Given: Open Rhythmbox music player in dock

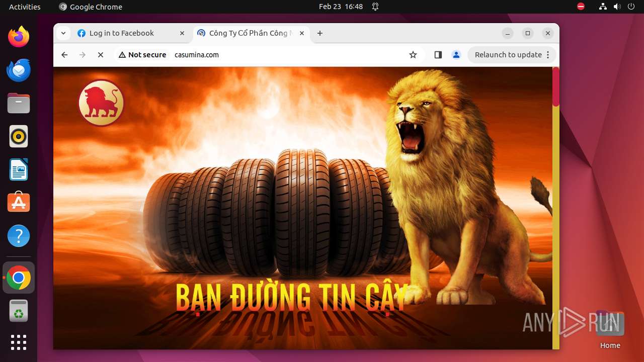Looking at the screenshot, I should click(19, 136).
